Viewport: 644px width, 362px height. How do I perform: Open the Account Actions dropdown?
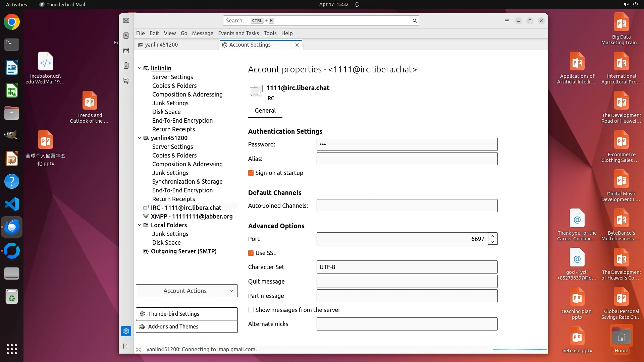click(x=186, y=291)
